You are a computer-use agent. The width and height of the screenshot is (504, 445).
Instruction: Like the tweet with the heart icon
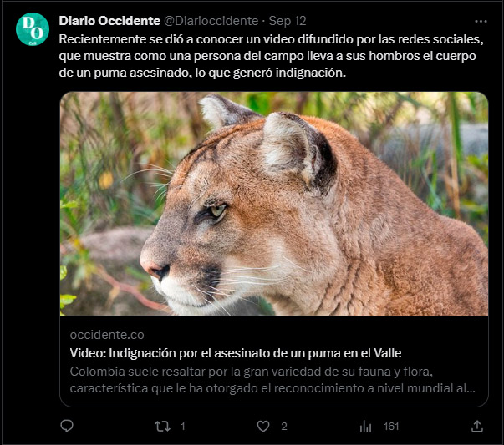[263, 427]
